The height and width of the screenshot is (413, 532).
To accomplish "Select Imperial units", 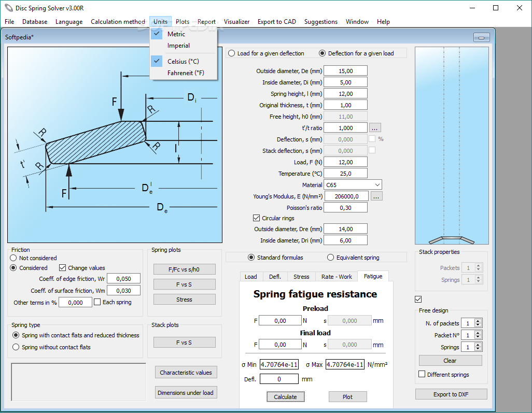I will 178,46.
